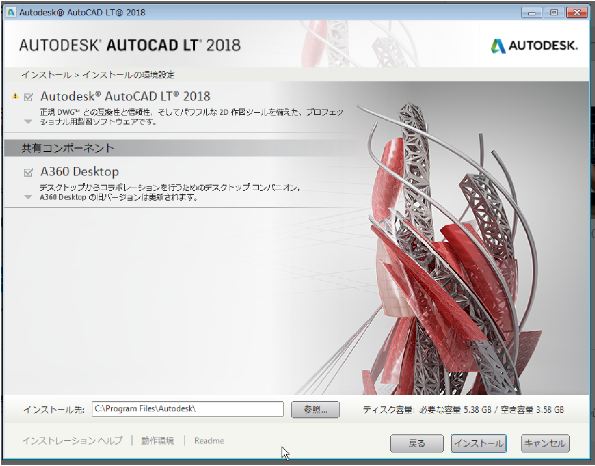
Task: Open the 動作環境 system requirements link
Action: 157,441
